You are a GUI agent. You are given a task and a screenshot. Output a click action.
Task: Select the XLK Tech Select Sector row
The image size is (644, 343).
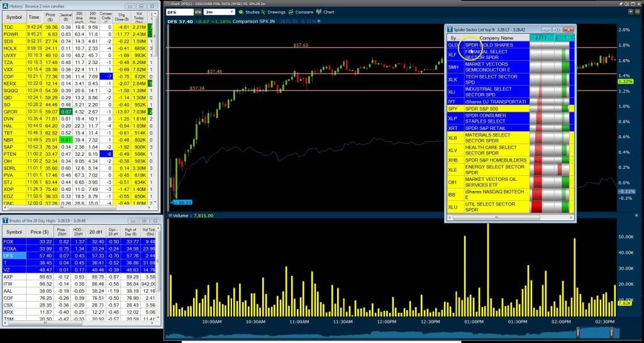(511, 79)
